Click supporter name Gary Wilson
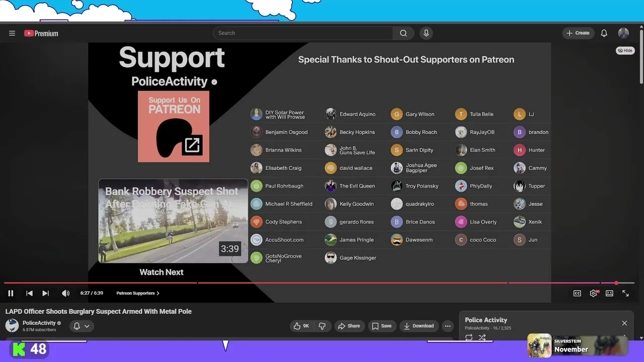This screenshot has width=644, height=362. tap(420, 114)
